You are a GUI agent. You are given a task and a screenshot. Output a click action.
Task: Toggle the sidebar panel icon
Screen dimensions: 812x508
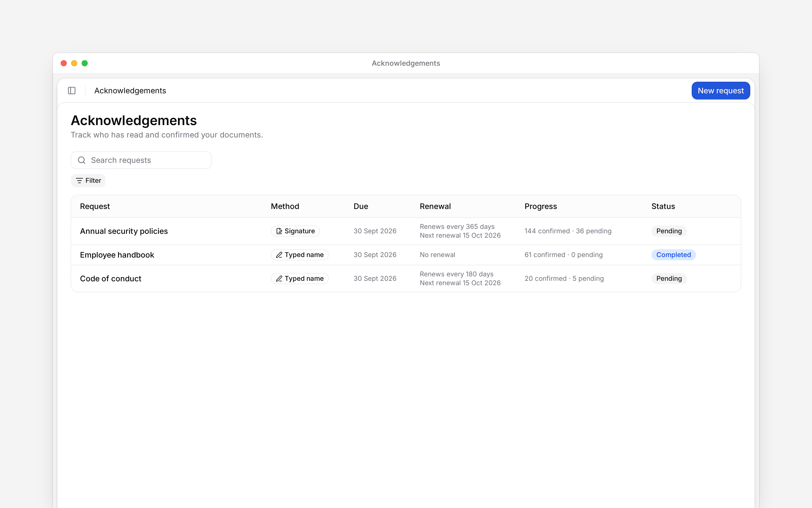point(71,91)
